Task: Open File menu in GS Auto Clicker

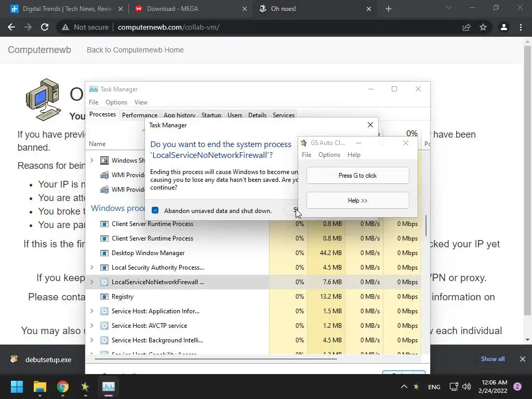Action: coord(307,155)
